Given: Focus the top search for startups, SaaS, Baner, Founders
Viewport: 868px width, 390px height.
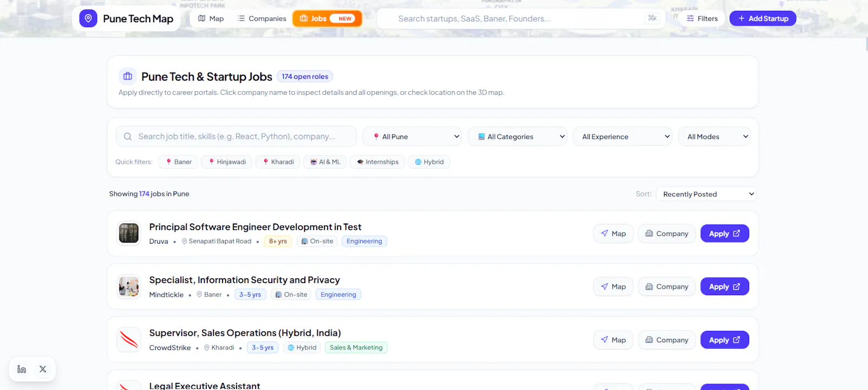Looking at the screenshot, I should 521,18.
